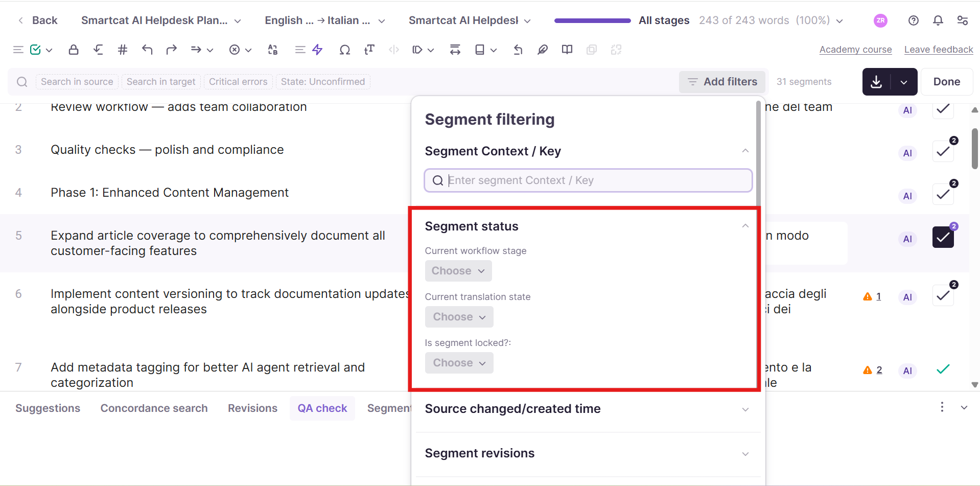Viewport: 980px width, 486px height.
Task: Select the QA check tab
Action: 322,408
